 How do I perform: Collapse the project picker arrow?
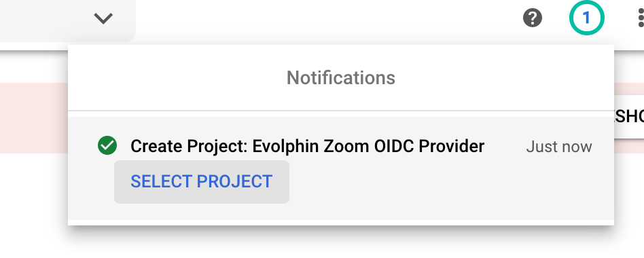coord(103,18)
